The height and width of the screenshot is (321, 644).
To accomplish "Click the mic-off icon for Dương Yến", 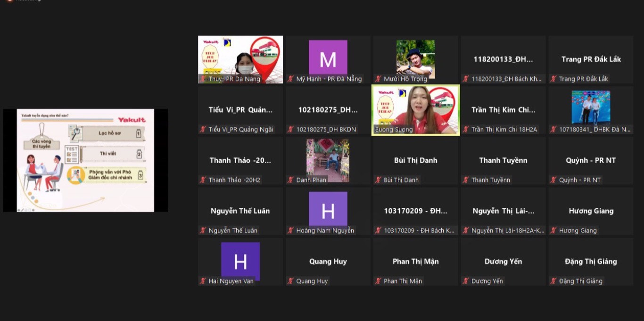I will [x=466, y=281].
